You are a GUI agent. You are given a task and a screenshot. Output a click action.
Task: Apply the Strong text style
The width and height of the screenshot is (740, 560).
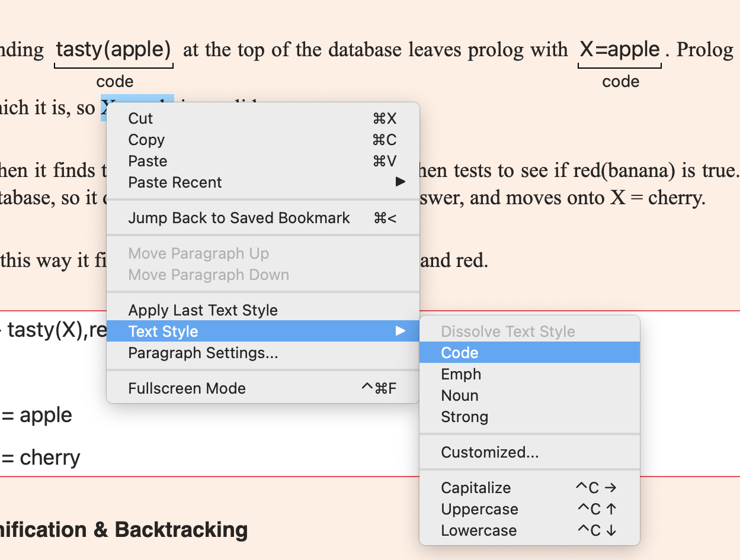(464, 417)
